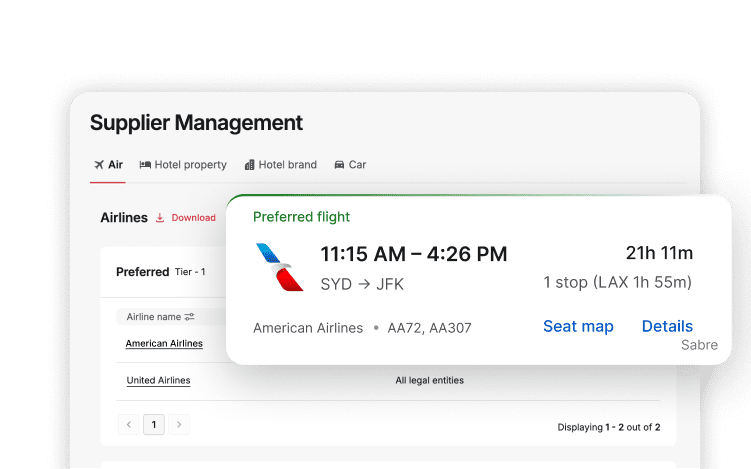This screenshot has width=751, height=469.
Task: Go to previous page with left chevron
Action: click(x=128, y=425)
